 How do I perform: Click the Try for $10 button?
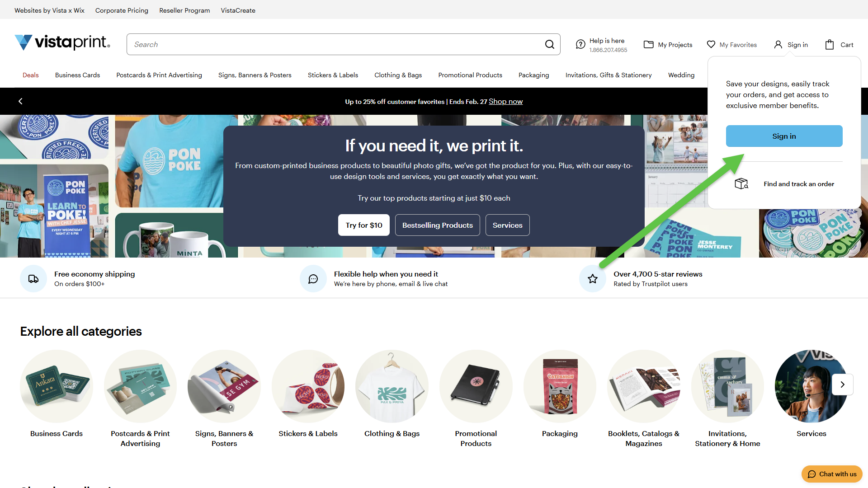(x=364, y=225)
